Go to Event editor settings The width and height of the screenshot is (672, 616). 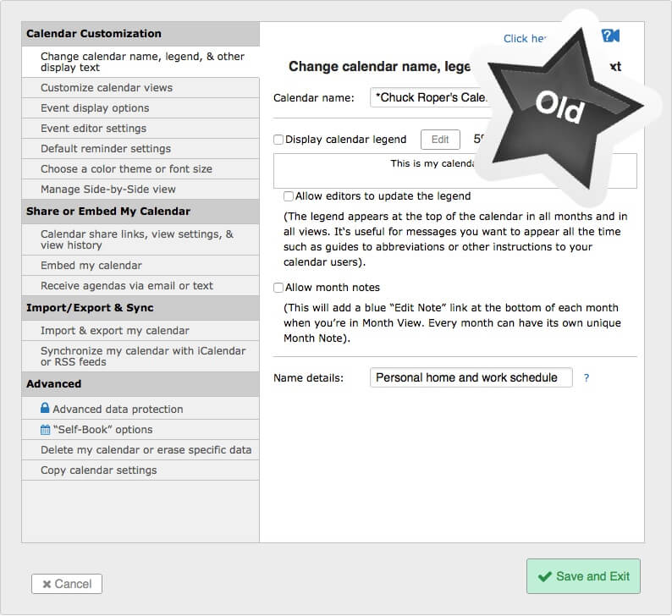pyautogui.click(x=140, y=129)
